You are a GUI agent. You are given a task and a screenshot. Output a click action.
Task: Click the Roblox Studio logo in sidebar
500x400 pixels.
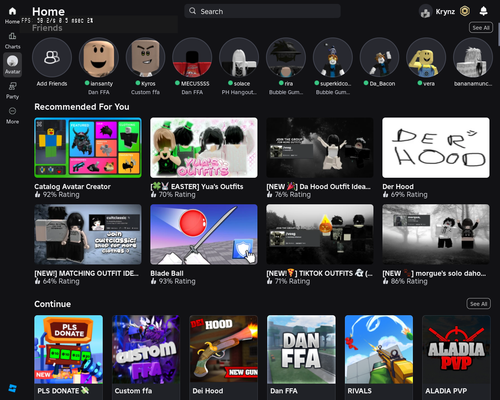pyautogui.click(x=12, y=388)
